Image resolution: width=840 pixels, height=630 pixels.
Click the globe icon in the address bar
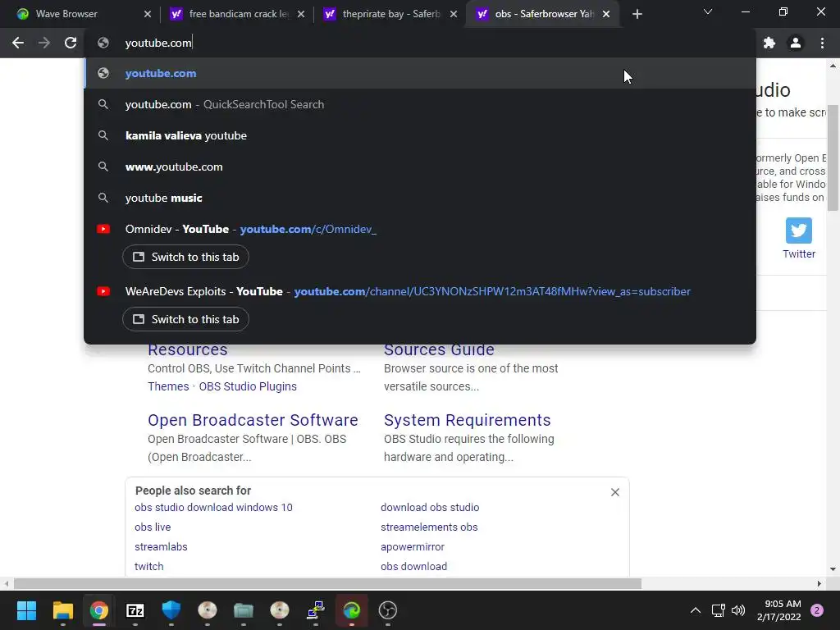pyautogui.click(x=103, y=43)
